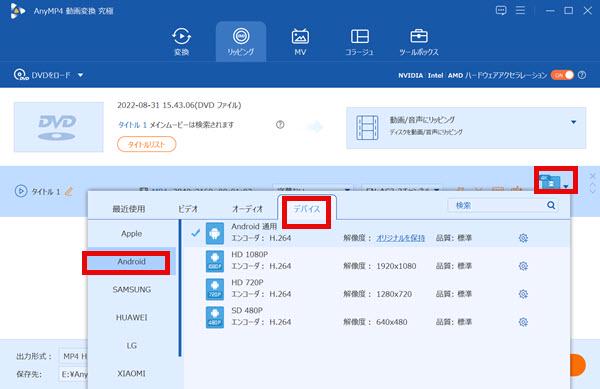Open the タイトルリスト title list
Viewport: 600px width, 389px height.
click(147, 145)
